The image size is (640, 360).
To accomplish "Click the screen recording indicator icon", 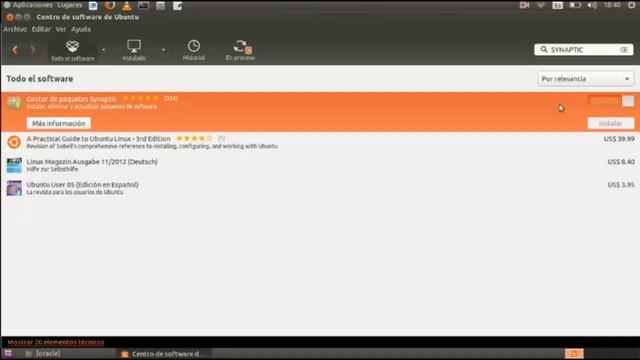I will click(524, 5).
